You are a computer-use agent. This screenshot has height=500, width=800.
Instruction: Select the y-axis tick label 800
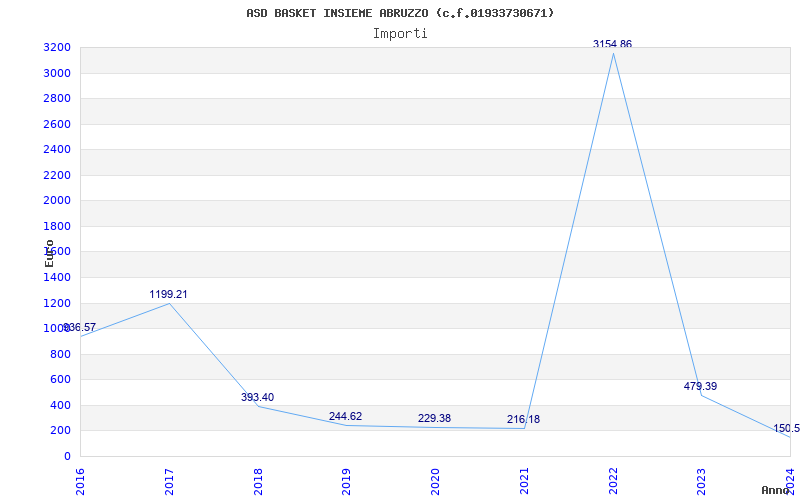point(61,355)
